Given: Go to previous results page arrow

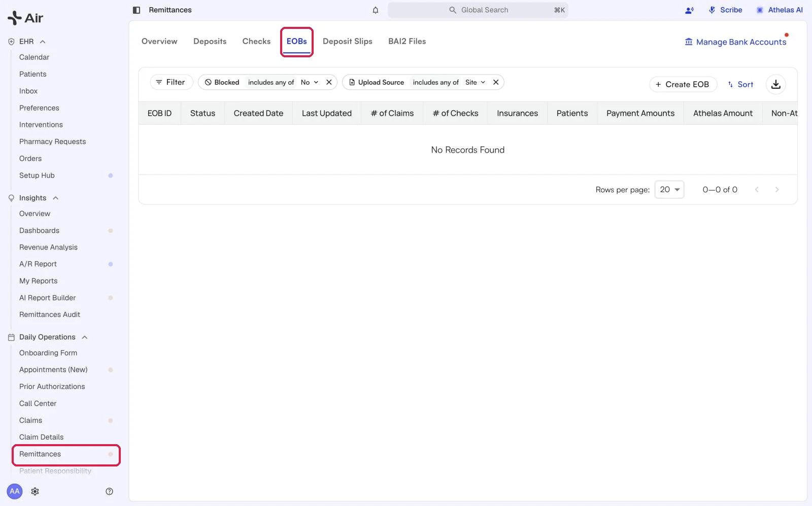Looking at the screenshot, I should tap(757, 190).
